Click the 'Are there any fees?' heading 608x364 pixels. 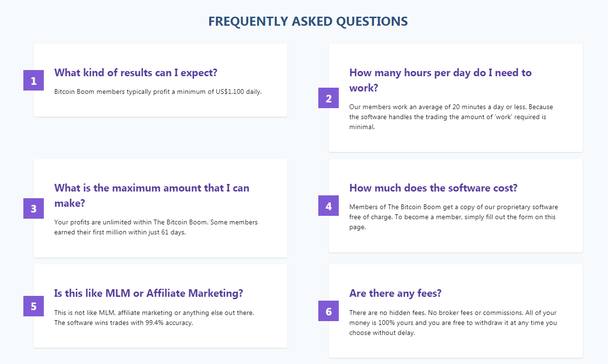pos(395,293)
